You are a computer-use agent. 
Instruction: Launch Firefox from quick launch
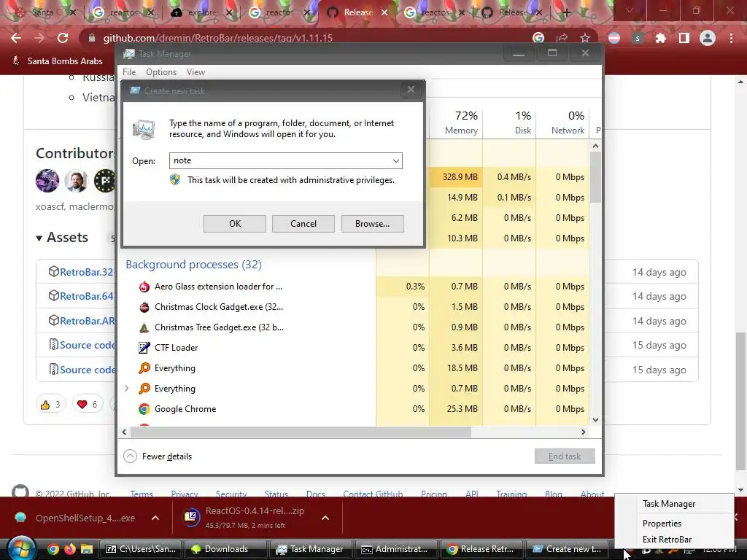pyautogui.click(x=69, y=549)
